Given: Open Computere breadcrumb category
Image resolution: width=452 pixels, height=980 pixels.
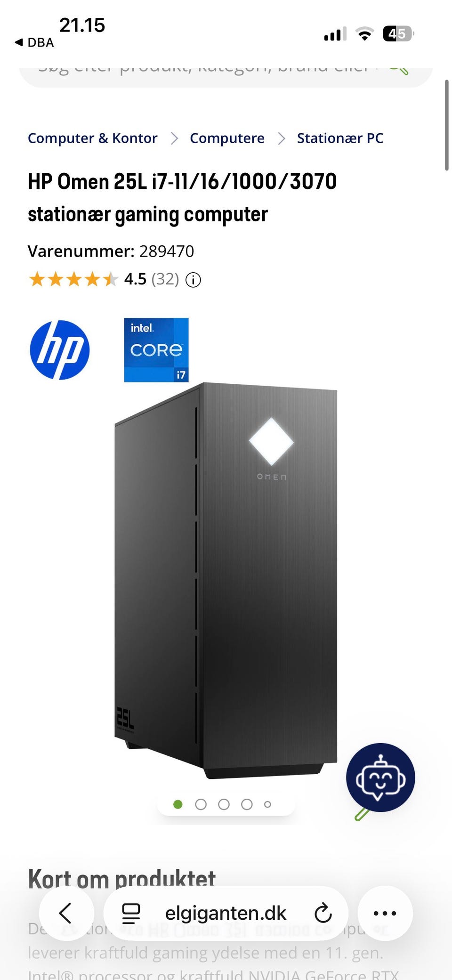Looking at the screenshot, I should (x=227, y=138).
